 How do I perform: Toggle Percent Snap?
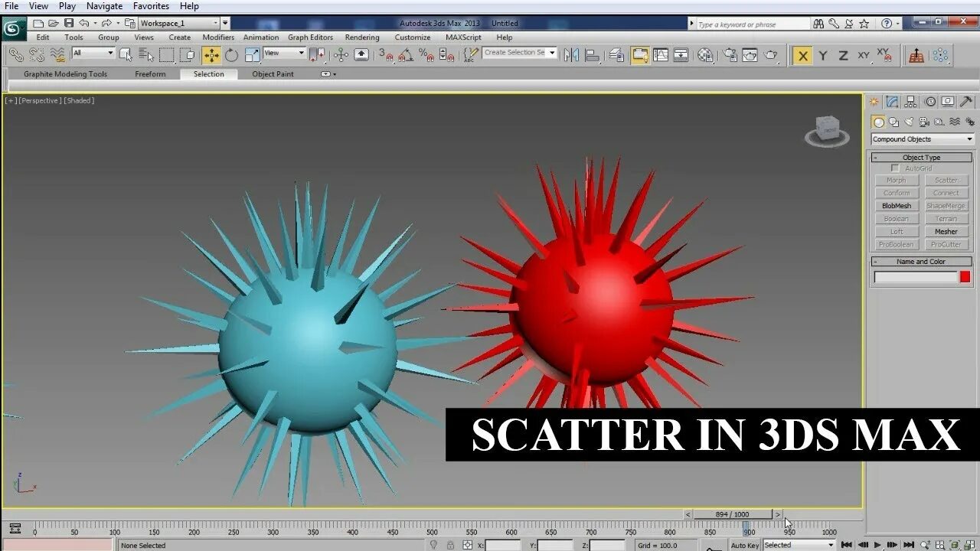coord(426,55)
